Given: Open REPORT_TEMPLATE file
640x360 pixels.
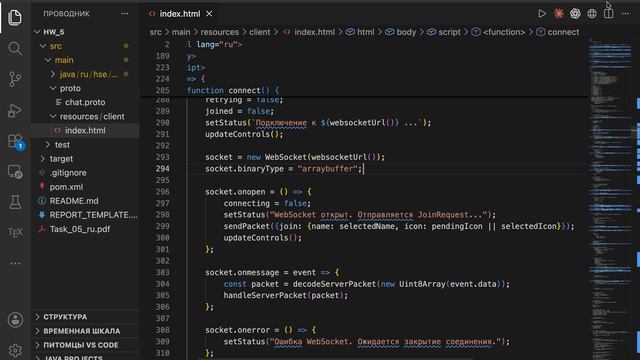Looking at the screenshot, I should (86, 215).
